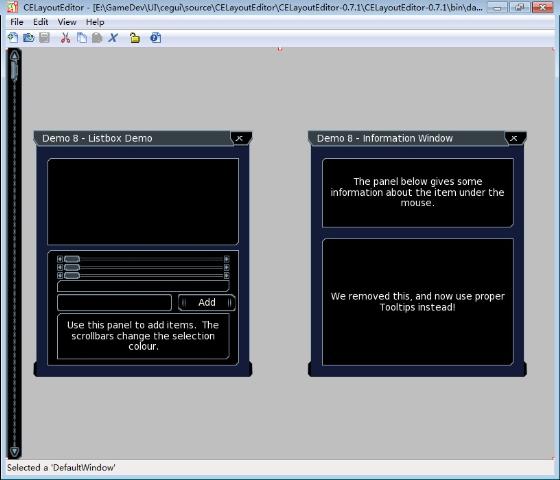The height and width of the screenshot is (480, 560).
Task: Open the Edit menu
Action: 40,22
